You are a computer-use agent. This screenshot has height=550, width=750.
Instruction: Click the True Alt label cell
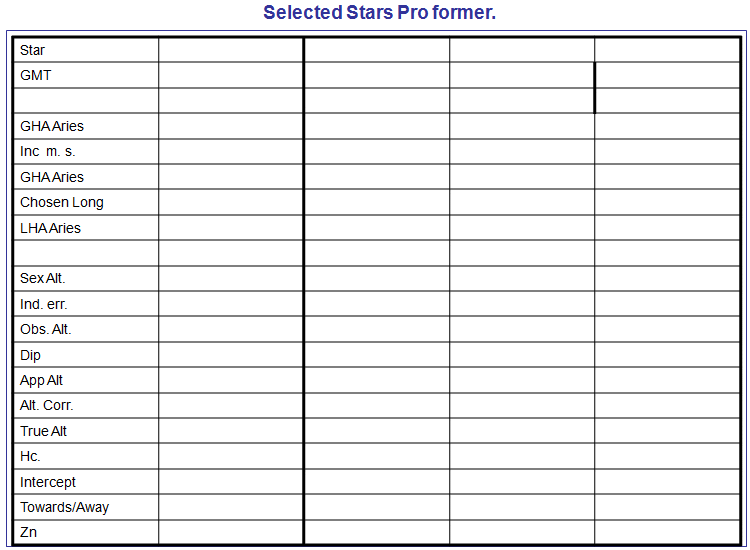point(86,431)
